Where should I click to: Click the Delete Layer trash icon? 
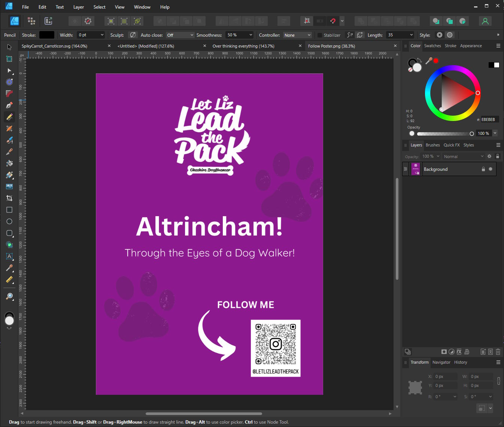[498, 352]
